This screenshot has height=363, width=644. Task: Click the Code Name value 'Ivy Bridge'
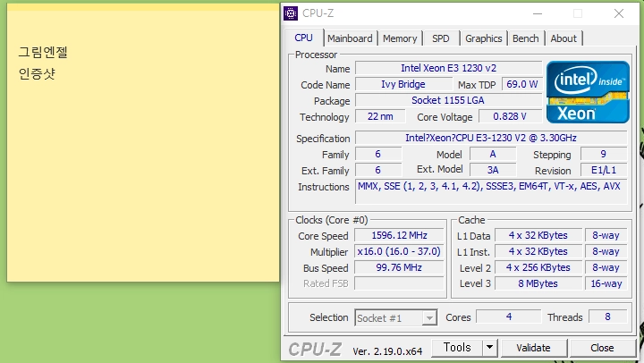point(403,84)
